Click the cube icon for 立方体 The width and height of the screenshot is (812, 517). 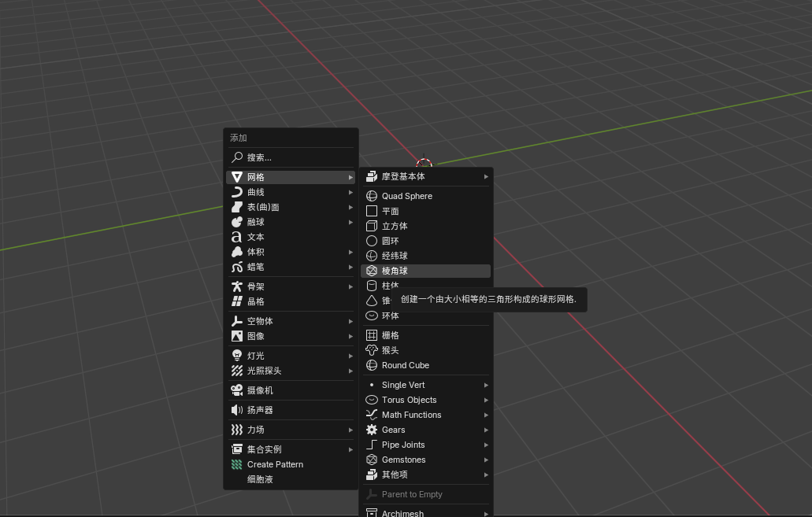point(371,226)
